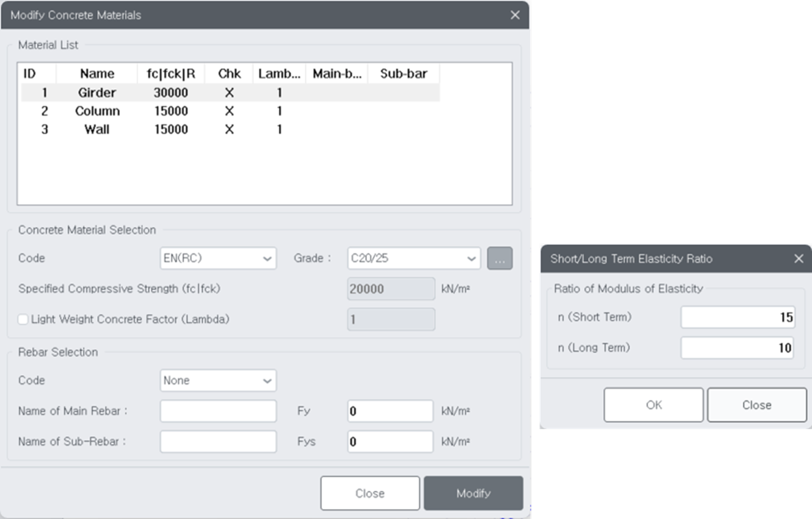
Task: Open the ellipsis browse button next to Grade
Action: click(500, 258)
